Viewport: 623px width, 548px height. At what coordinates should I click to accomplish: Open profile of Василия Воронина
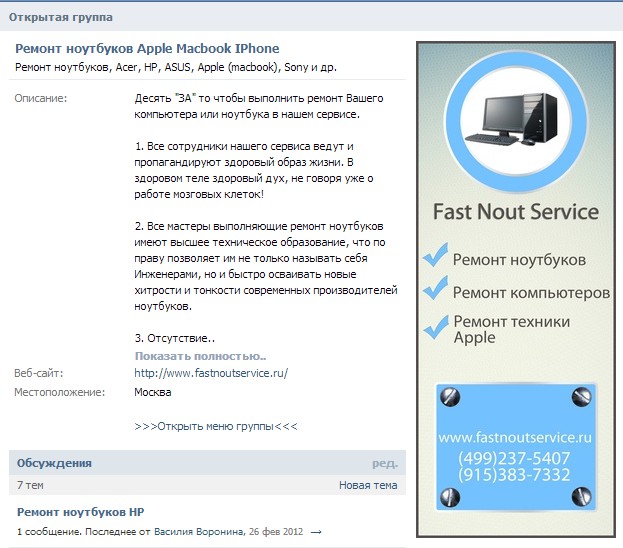click(199, 532)
